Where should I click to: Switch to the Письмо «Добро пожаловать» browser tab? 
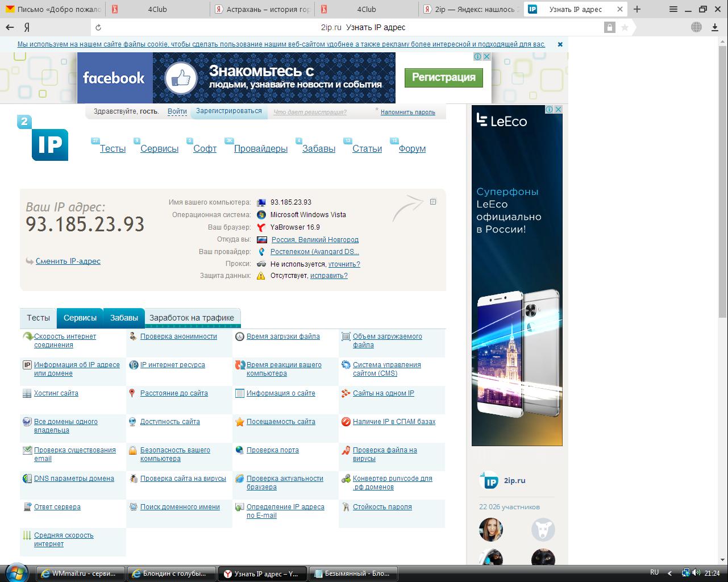pyautogui.click(x=53, y=9)
